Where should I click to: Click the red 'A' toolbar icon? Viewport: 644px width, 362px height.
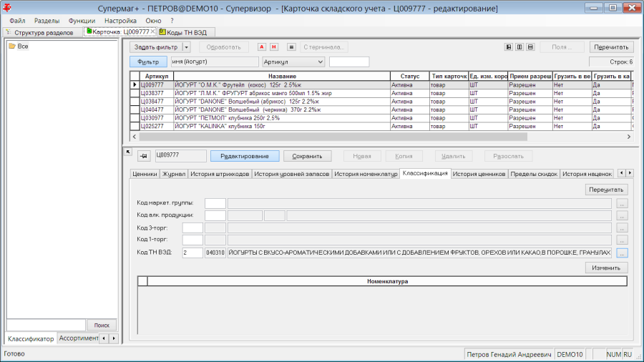pos(262,47)
